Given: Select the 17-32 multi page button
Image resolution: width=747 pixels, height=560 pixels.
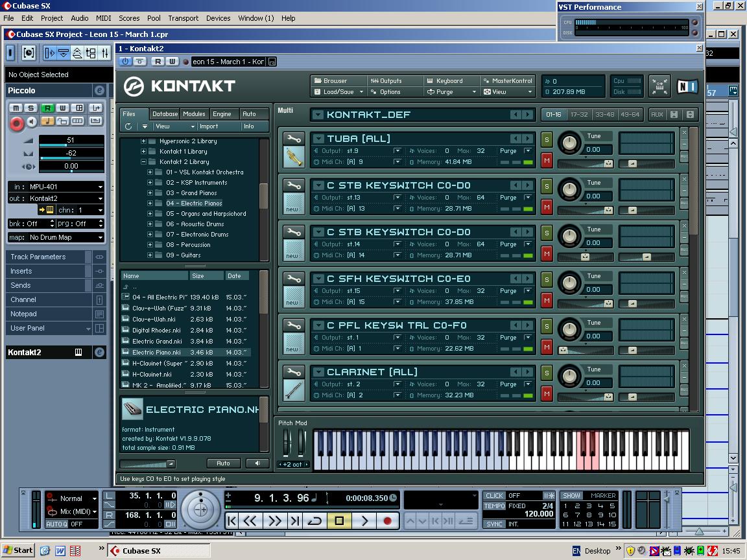Looking at the screenshot, I should (579, 115).
